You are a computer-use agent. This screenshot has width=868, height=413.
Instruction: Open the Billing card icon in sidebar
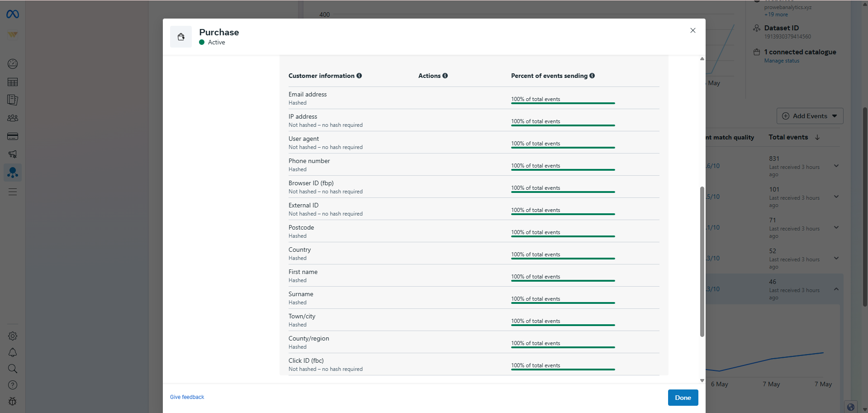coord(13,136)
